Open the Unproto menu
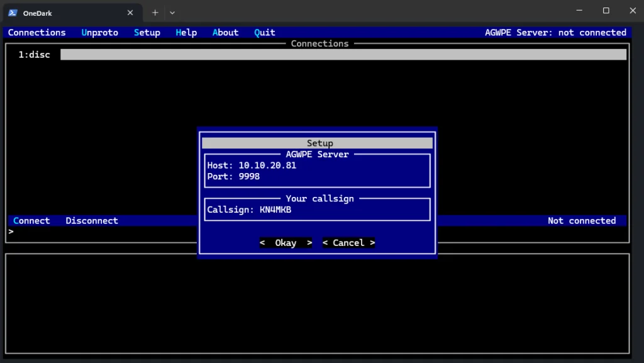This screenshot has width=644, height=363. coord(99,33)
